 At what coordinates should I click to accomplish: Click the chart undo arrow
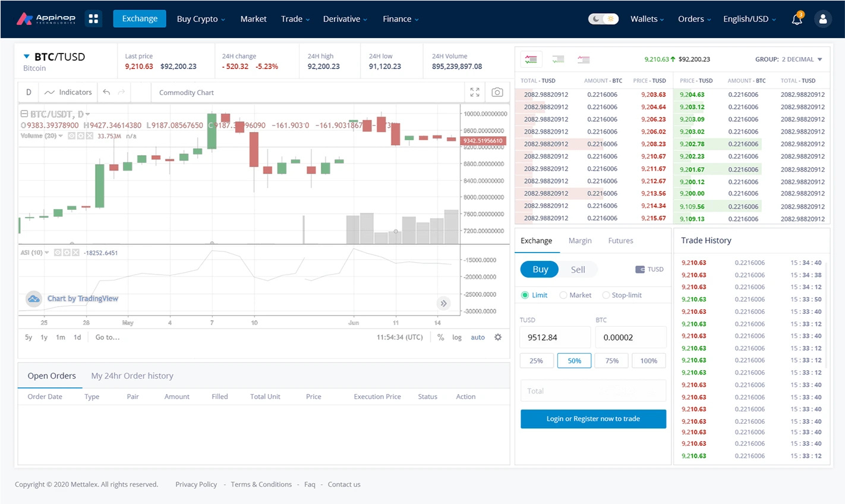[106, 92]
